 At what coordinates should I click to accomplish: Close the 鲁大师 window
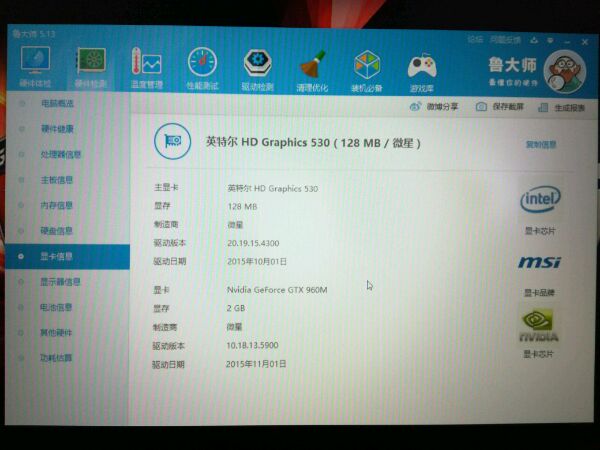585,42
